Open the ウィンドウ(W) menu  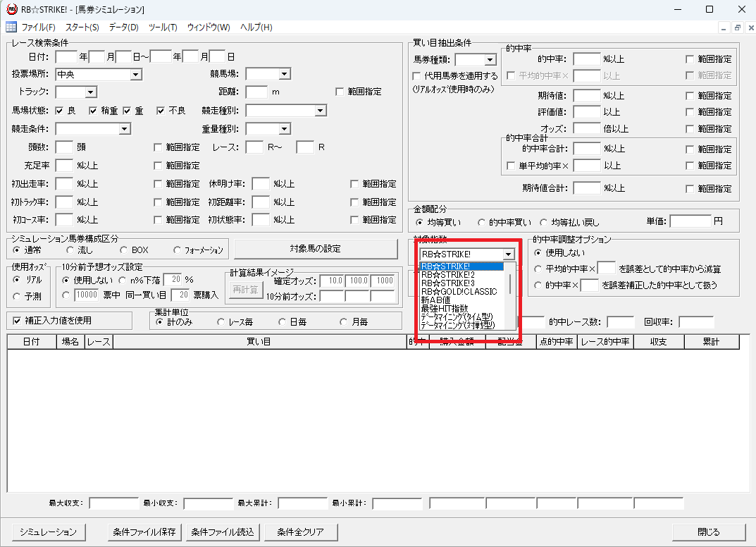[x=209, y=27]
